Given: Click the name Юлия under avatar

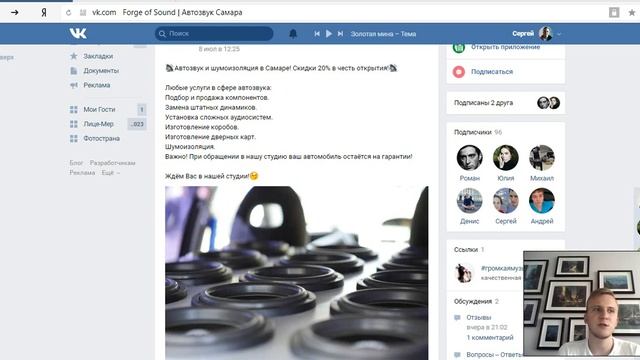Looking at the screenshot, I should click(506, 178).
